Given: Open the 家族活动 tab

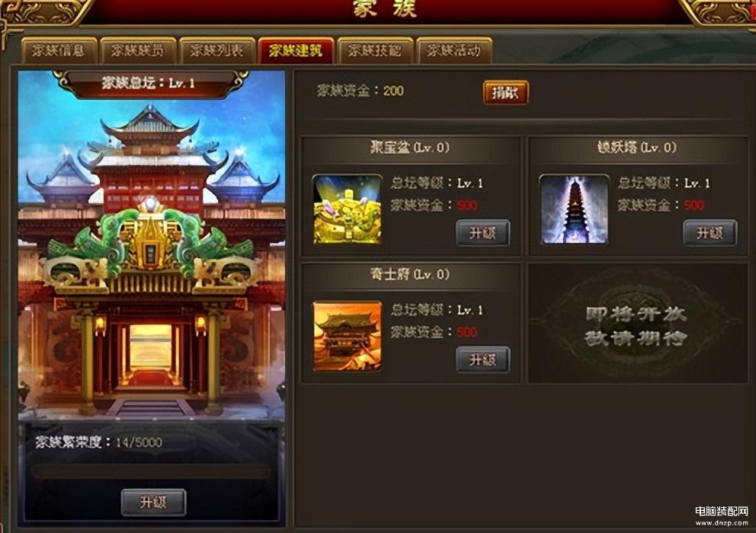Looking at the screenshot, I should pyautogui.click(x=453, y=50).
